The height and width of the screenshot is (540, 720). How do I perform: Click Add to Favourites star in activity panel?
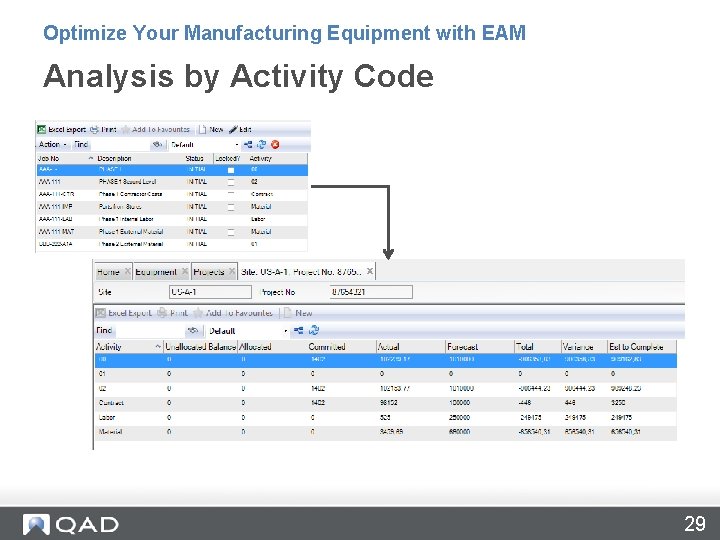click(198, 313)
